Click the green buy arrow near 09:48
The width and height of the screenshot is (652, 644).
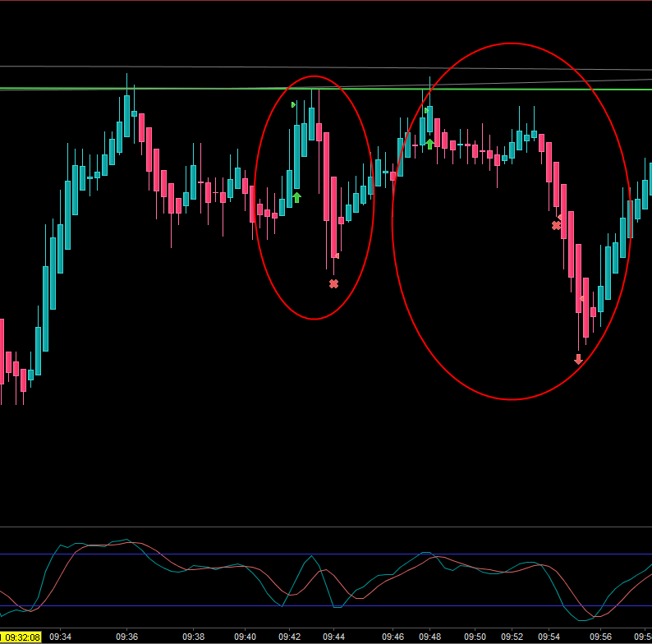point(430,145)
